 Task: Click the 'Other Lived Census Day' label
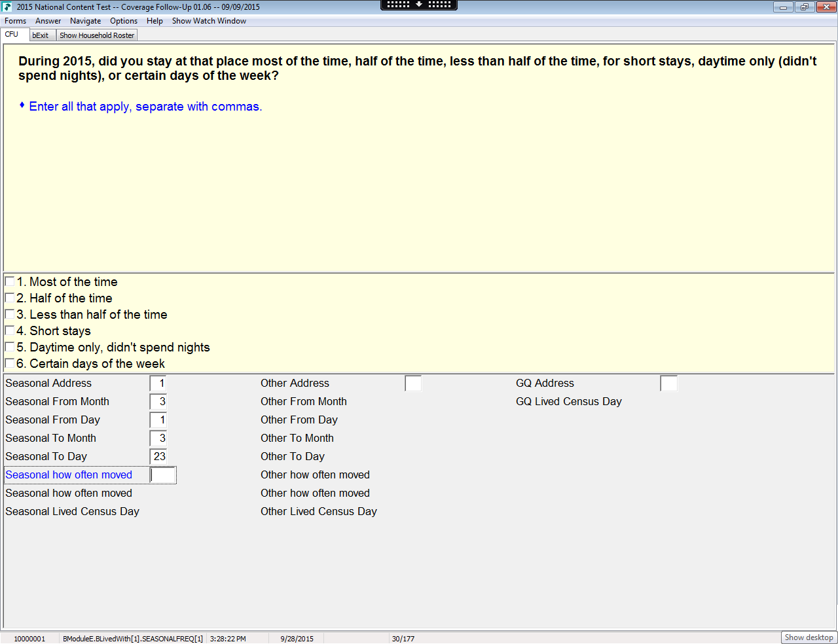319,512
